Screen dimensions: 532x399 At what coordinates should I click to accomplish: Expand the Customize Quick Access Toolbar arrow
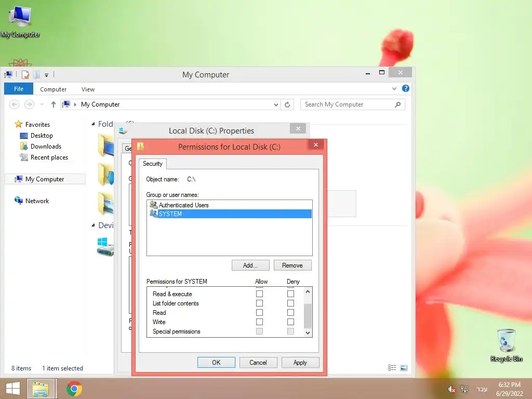pyautogui.click(x=46, y=75)
